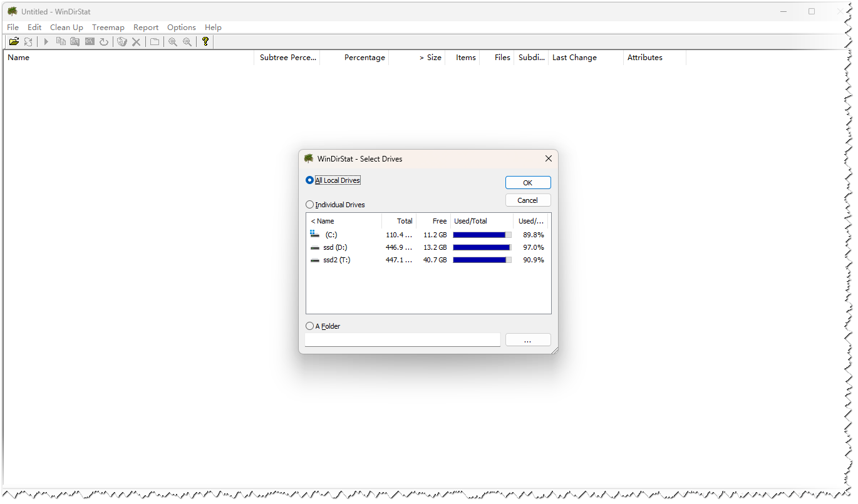
Task: Click the C: drive icon
Action: pyautogui.click(x=315, y=235)
